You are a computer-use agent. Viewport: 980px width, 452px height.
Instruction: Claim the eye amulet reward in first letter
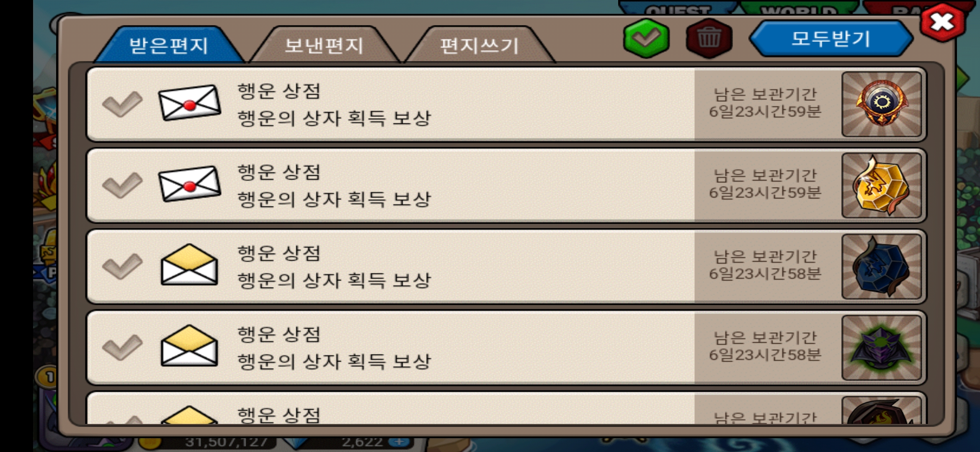882,104
